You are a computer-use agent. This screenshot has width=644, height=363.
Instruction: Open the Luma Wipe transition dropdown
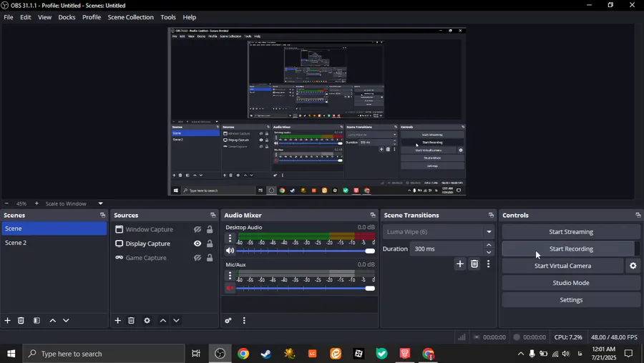pyautogui.click(x=438, y=232)
